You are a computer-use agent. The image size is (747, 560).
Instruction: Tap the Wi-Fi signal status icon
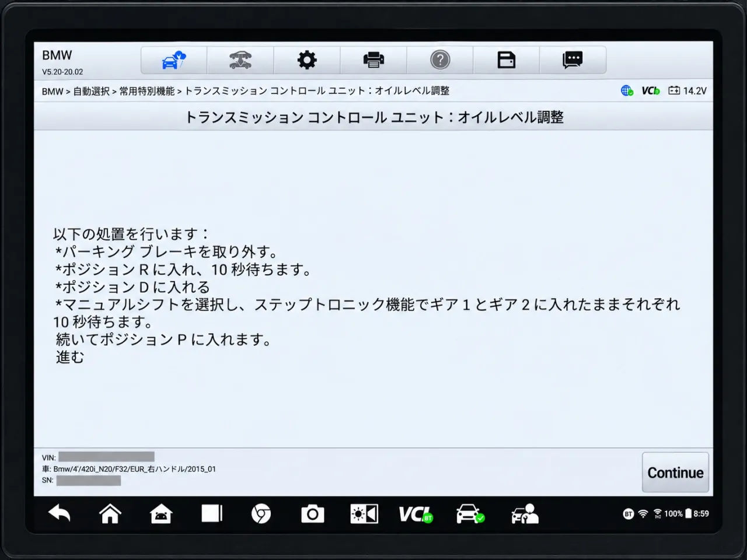click(x=643, y=514)
